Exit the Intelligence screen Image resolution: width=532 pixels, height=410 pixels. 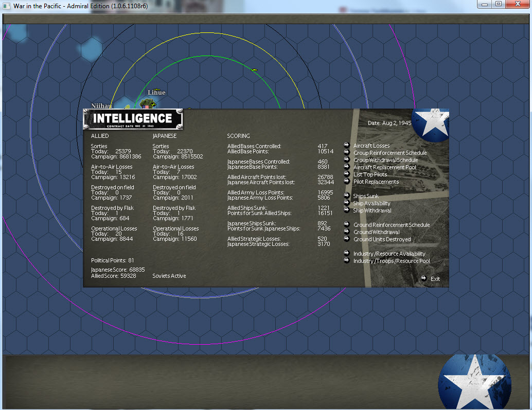[435, 279]
